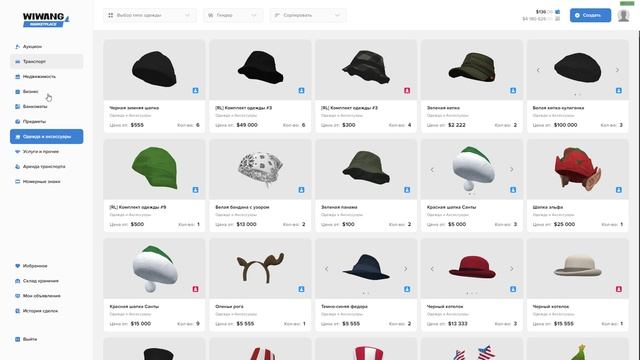The height and width of the screenshot is (360, 640).
Task: Click gender badge on Зеленая панама card
Action: [407, 190]
